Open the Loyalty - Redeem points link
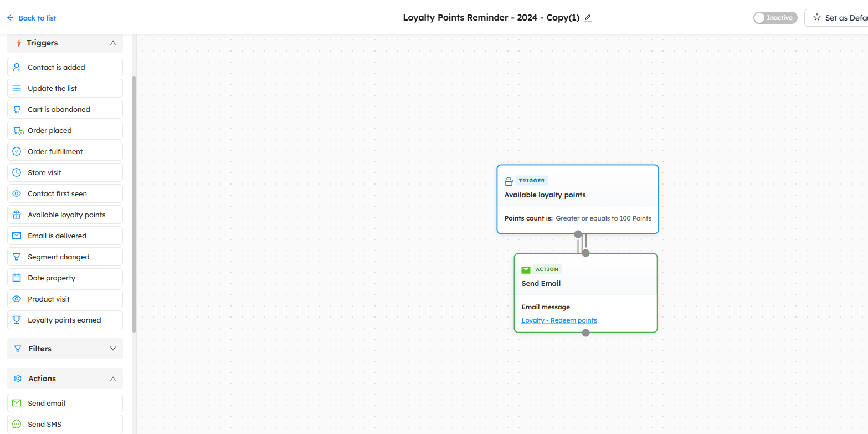Image resolution: width=868 pixels, height=434 pixels. tap(559, 320)
